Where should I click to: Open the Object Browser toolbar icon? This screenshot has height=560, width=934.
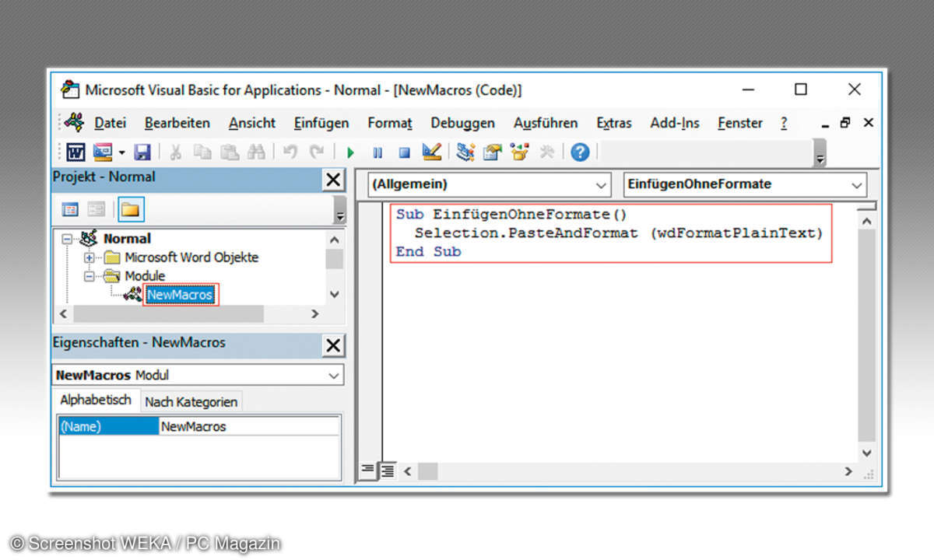[x=519, y=152]
